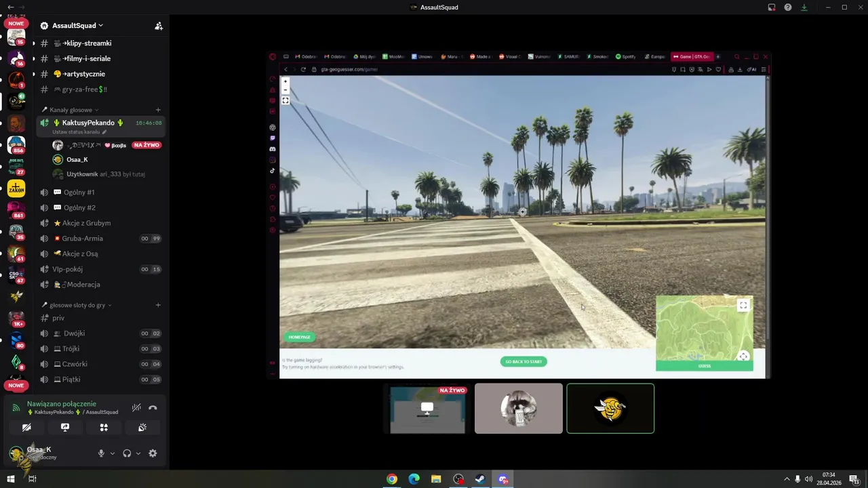Screen dimensions: 868x488
Task: Expand AssaultSquad server menu
Action: [77, 26]
